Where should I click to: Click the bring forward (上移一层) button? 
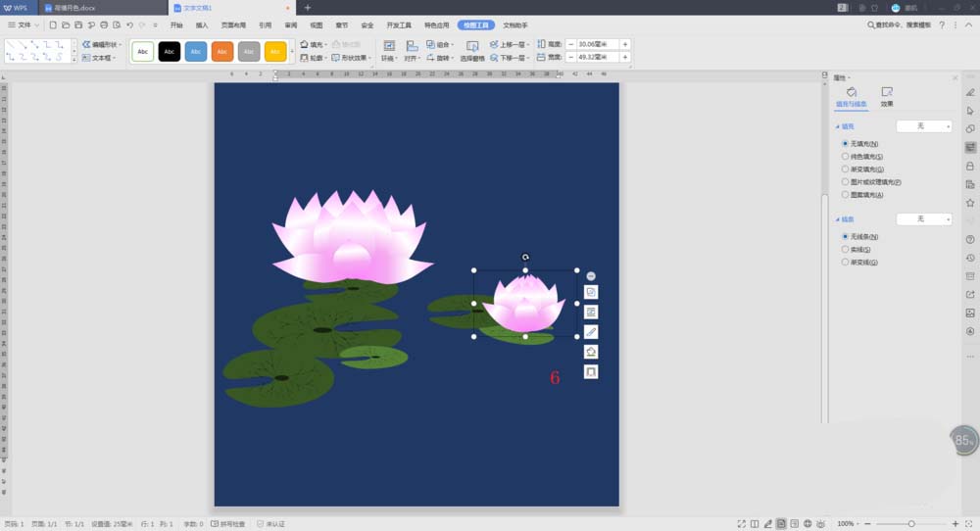pos(510,44)
